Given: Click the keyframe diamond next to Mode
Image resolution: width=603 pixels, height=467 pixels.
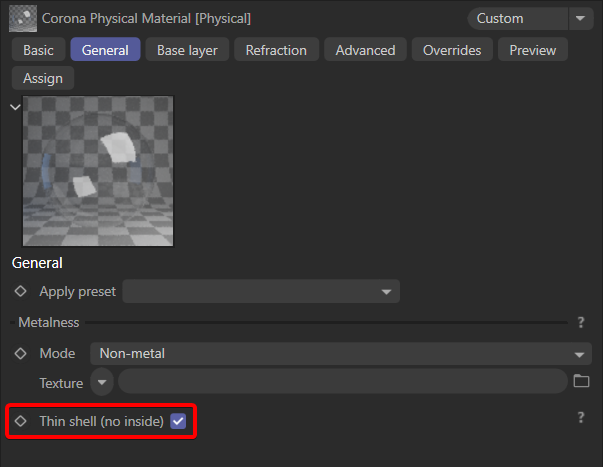Looking at the screenshot, I should (x=20, y=354).
